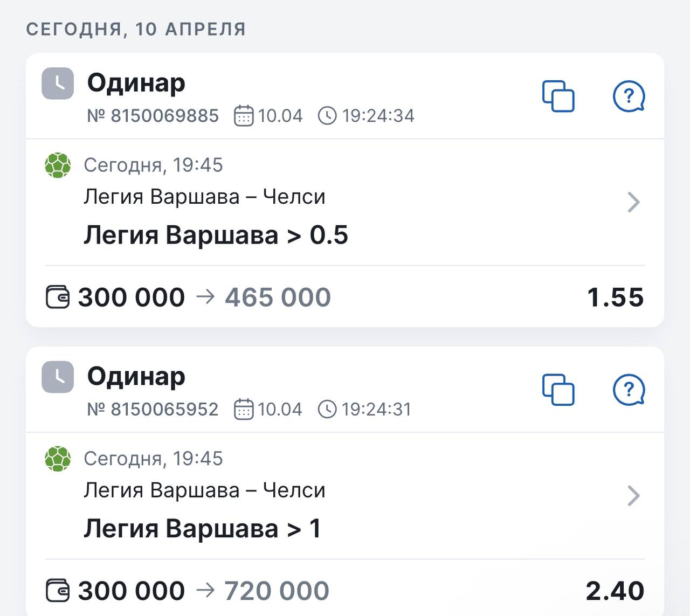
Task: Copy the bet No. 8150069885
Action: (x=558, y=96)
